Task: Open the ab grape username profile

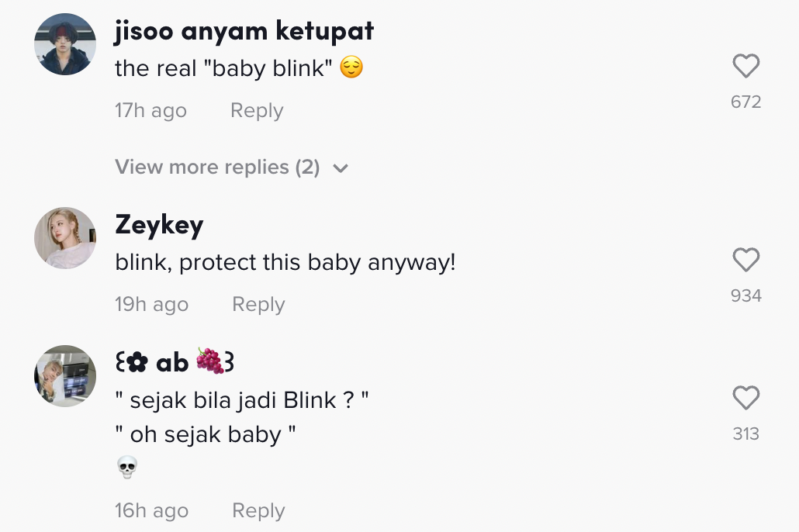Action: (x=175, y=361)
